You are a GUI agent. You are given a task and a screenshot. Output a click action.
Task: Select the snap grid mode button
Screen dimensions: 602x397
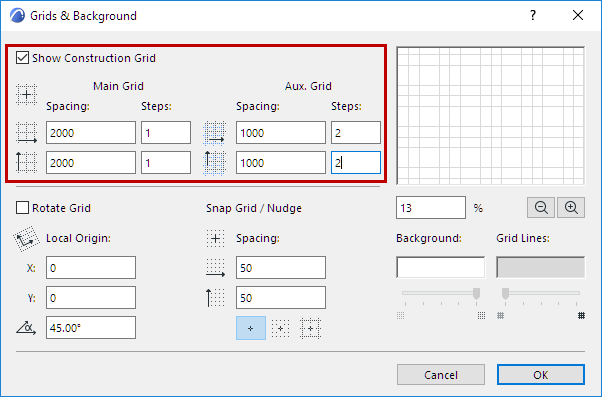tap(280, 328)
